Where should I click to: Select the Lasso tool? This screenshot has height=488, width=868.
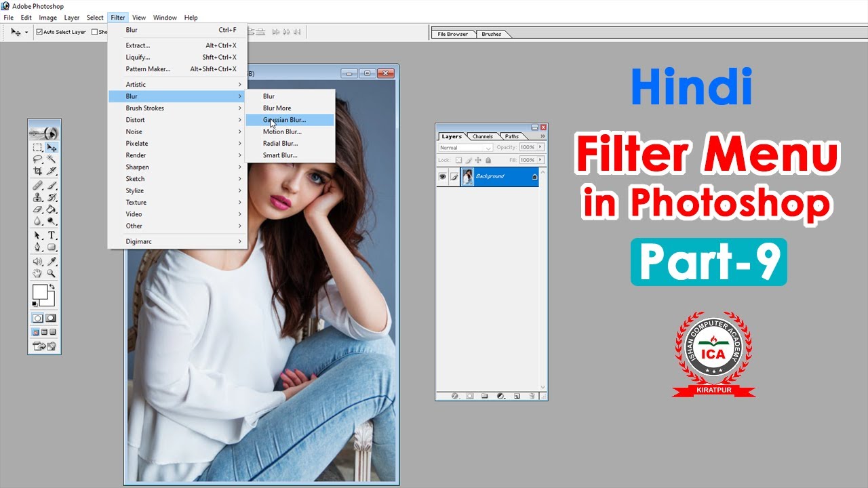(x=37, y=159)
